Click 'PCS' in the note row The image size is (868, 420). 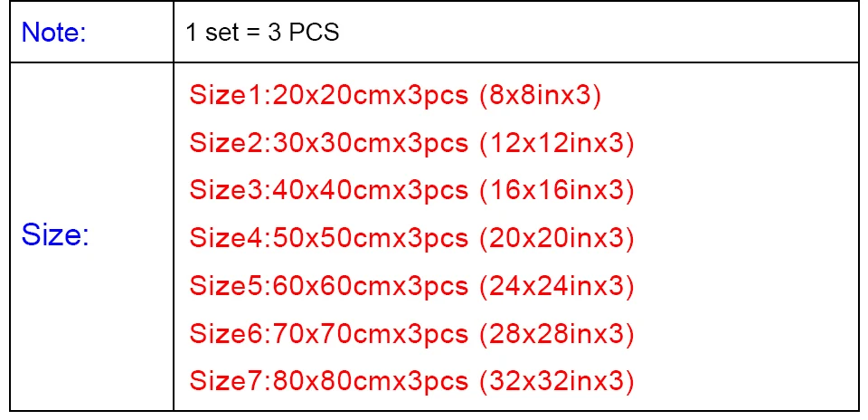pos(315,33)
